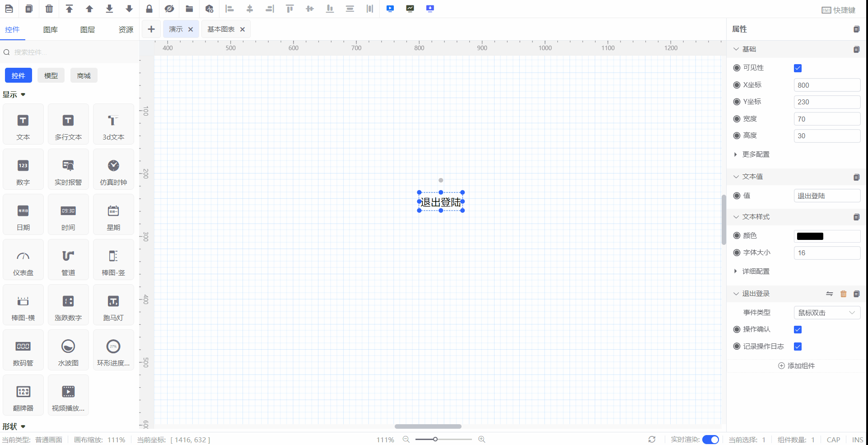868x445 pixels.
Task: Expand the 更多配置 section
Action: click(755, 155)
